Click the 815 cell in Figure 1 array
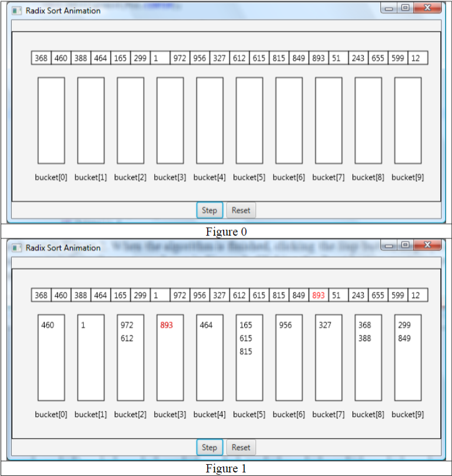Viewport: 452px width, 476px height. click(278, 295)
